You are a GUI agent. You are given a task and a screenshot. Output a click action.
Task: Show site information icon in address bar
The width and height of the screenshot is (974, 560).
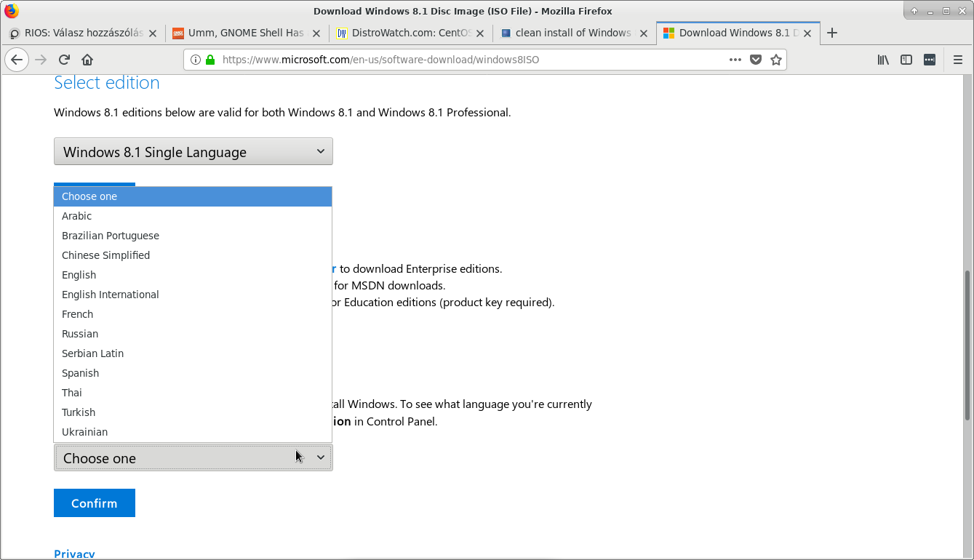tap(196, 60)
